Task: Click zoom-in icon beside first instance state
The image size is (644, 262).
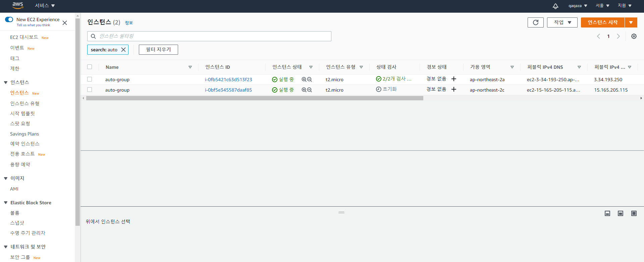Action: click(304, 80)
